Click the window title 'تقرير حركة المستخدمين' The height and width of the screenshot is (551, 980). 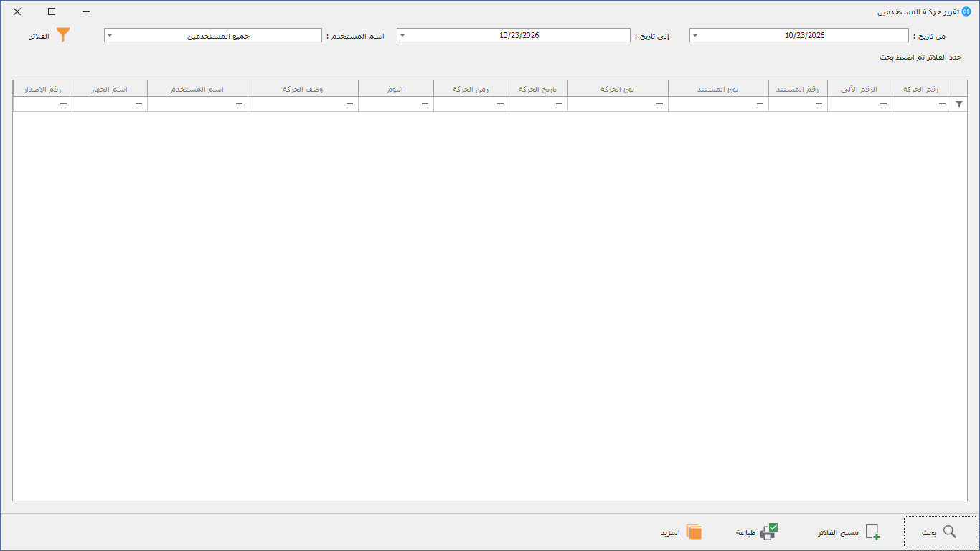[x=918, y=11]
